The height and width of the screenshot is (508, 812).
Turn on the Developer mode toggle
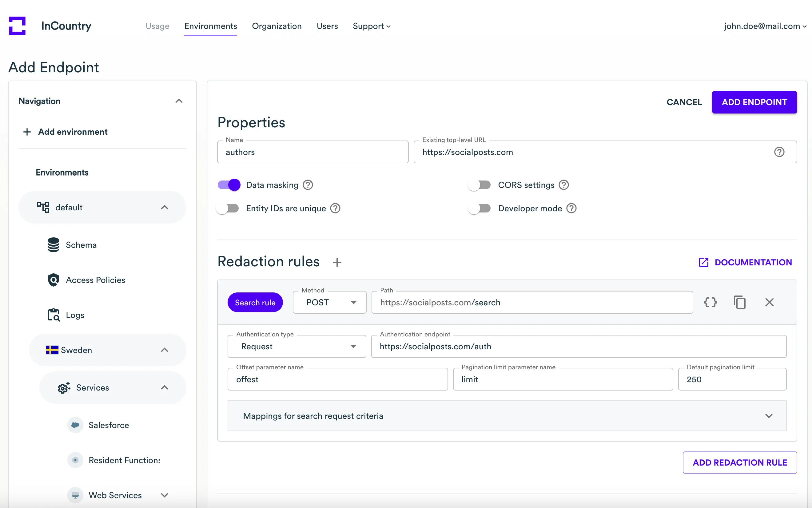pos(480,208)
